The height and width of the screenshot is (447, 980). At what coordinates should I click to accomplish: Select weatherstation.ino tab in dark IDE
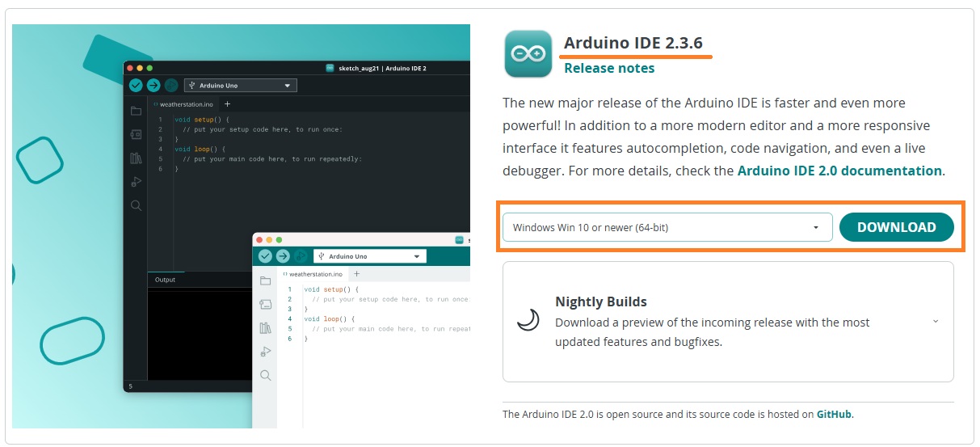tap(187, 104)
